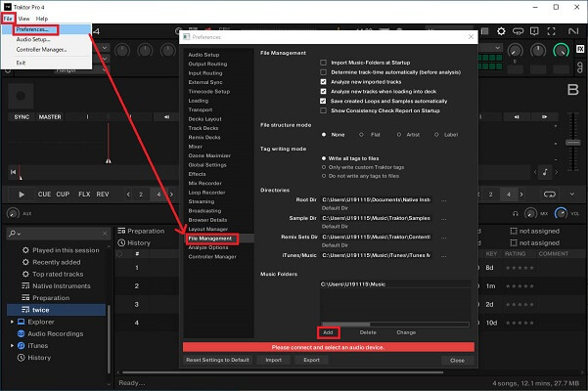Open Traktor settings gear icon in header
Image resolution: width=588 pixels, height=391 pixels.
coord(501,31)
